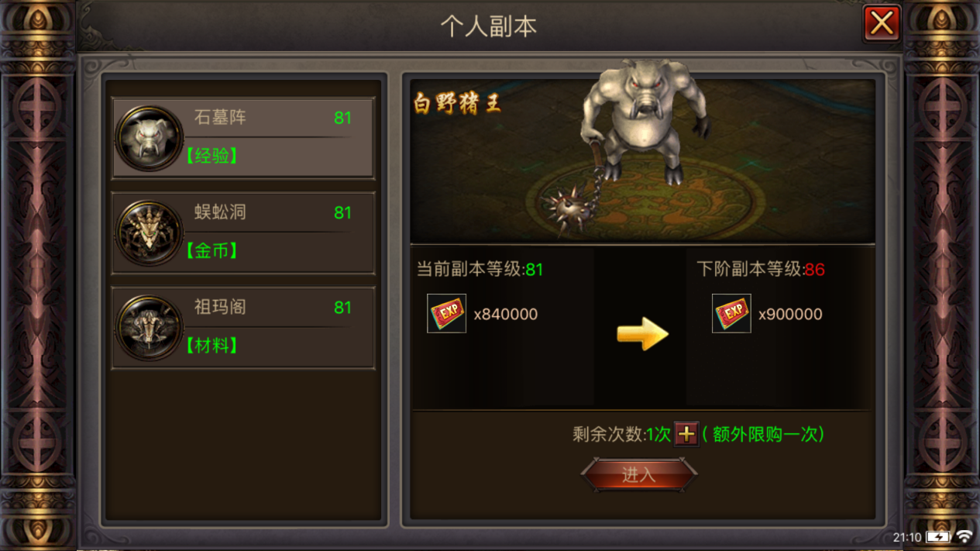Open the 石墓阵 experience dungeon entry
980x551 pixels.
(x=243, y=138)
